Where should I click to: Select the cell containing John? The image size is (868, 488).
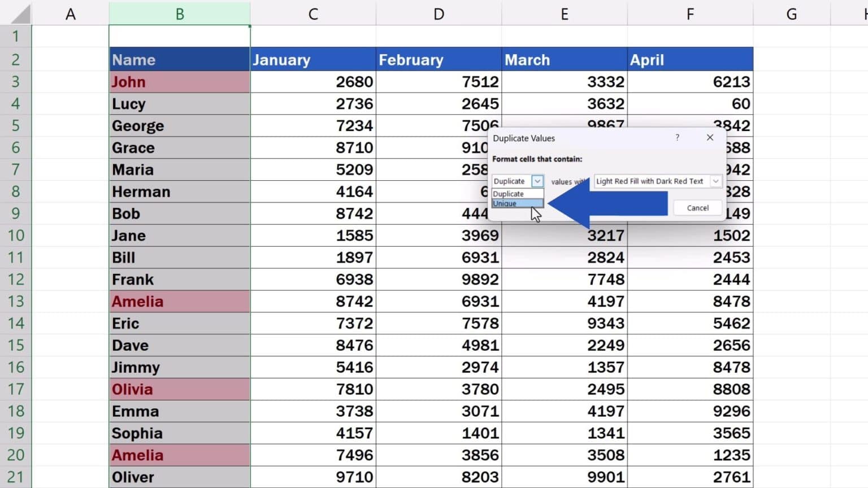pyautogui.click(x=179, y=82)
